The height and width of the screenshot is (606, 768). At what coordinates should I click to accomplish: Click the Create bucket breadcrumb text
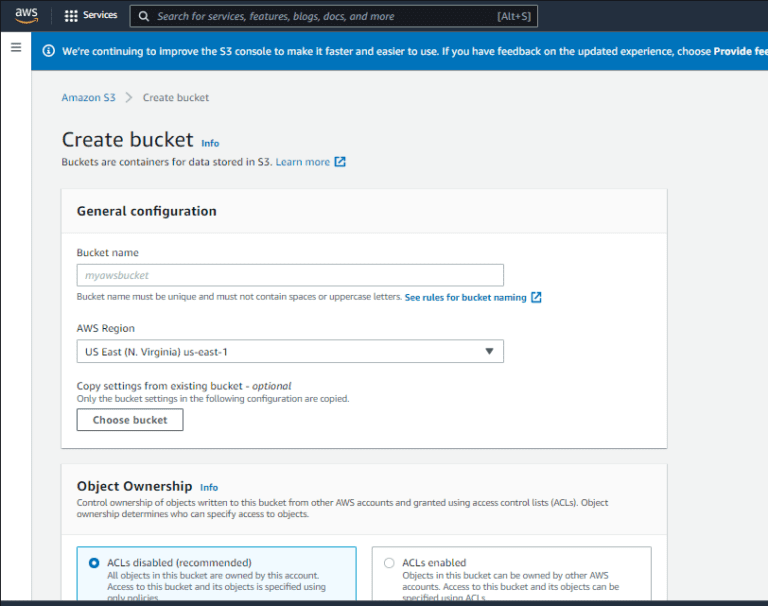(x=176, y=97)
